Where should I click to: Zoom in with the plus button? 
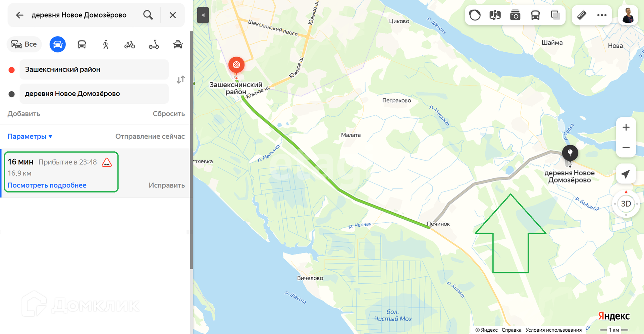(626, 127)
